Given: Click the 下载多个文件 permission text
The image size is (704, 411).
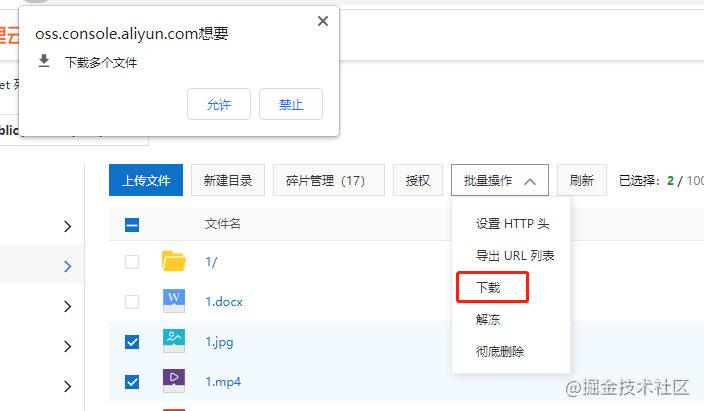Looking at the screenshot, I should (x=101, y=62).
